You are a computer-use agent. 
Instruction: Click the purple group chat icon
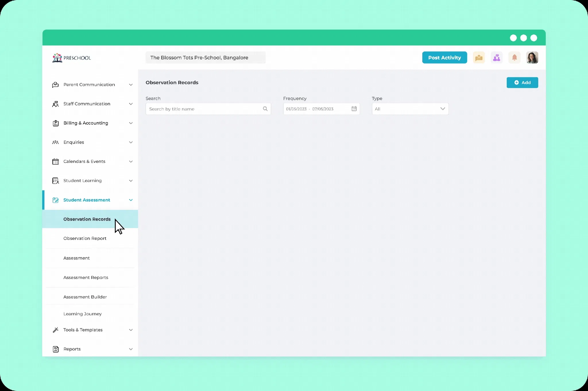(496, 58)
